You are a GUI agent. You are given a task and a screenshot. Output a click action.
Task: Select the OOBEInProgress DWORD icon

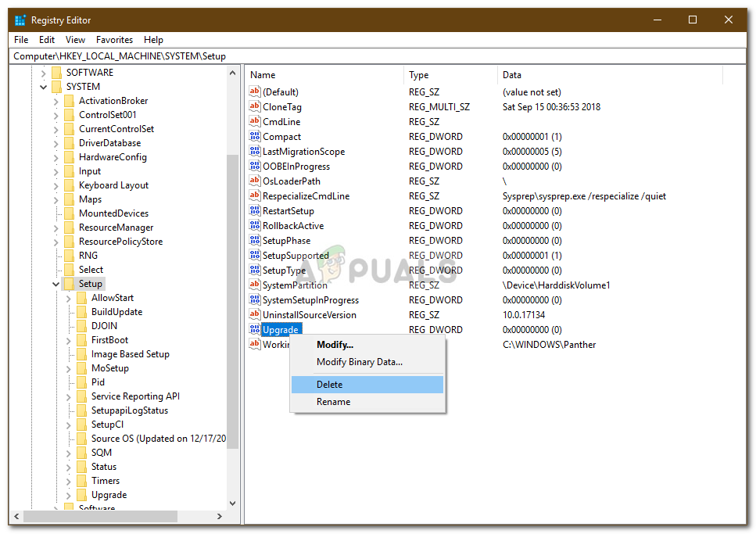(x=255, y=166)
